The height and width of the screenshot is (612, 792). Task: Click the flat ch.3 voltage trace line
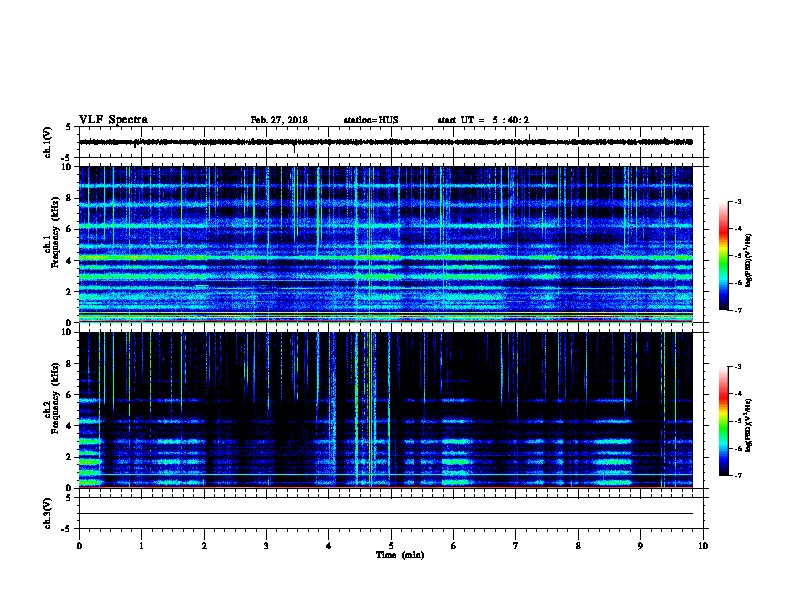[x=386, y=514]
